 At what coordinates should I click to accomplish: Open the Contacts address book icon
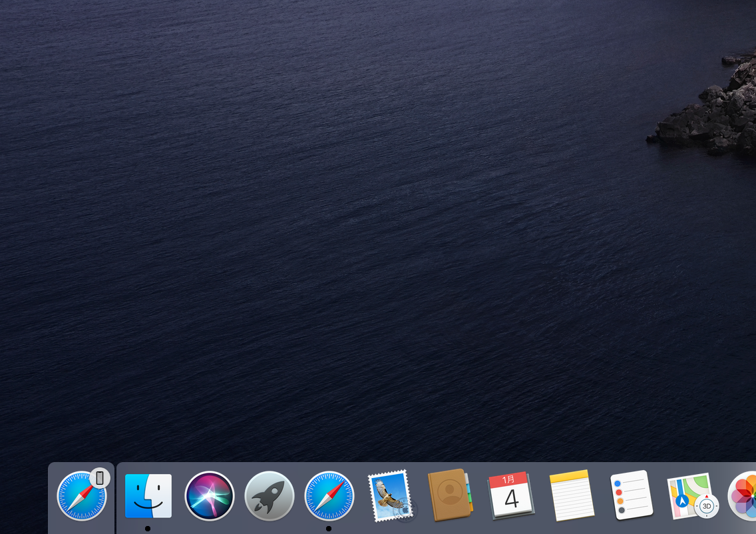[451, 495]
